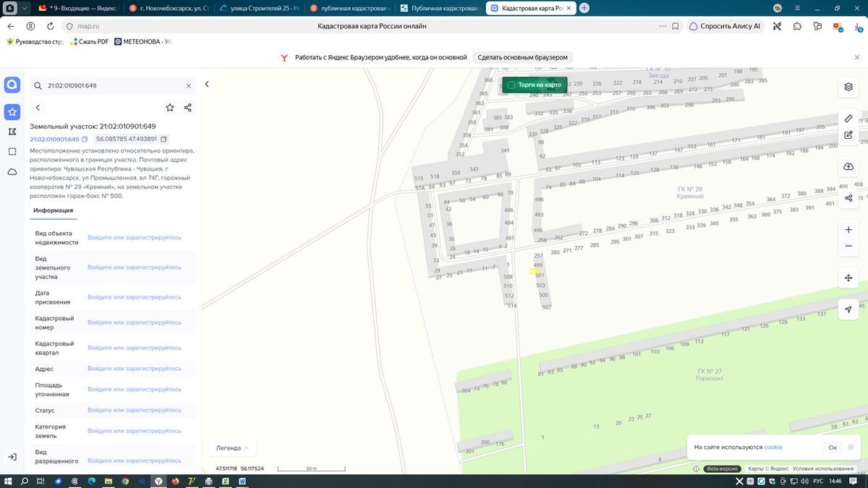868x488 pixels.
Task: Copy the cadastral number 21:02:010901:649
Action: point(85,139)
